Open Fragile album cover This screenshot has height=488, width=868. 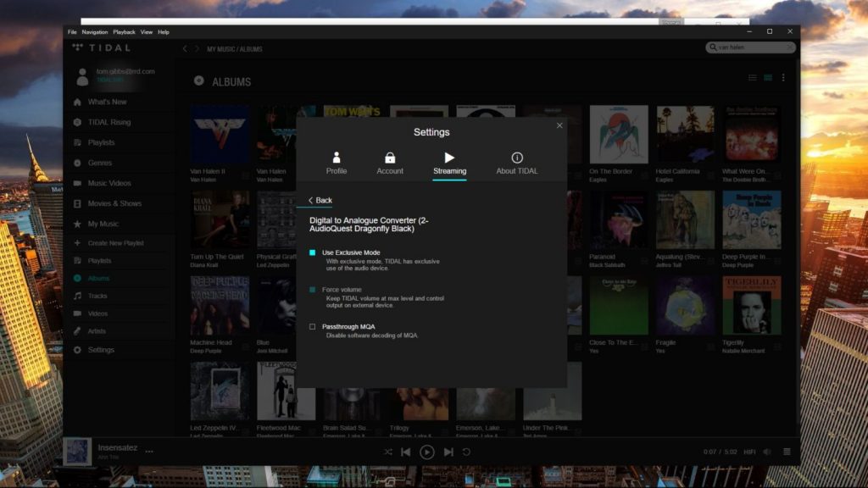click(685, 305)
